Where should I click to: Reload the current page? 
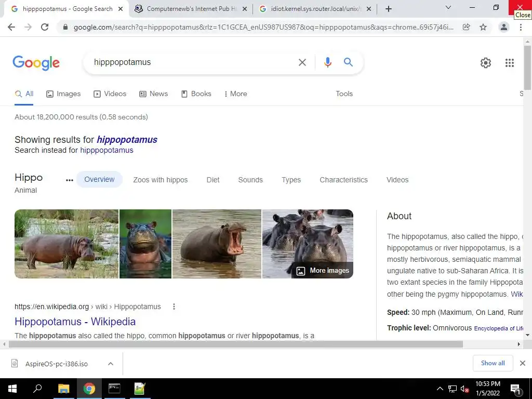point(45,27)
